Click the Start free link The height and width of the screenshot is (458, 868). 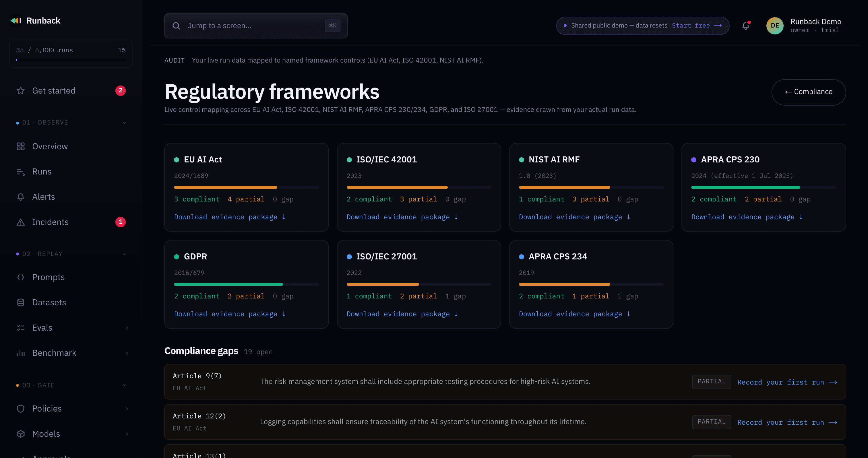pos(696,26)
